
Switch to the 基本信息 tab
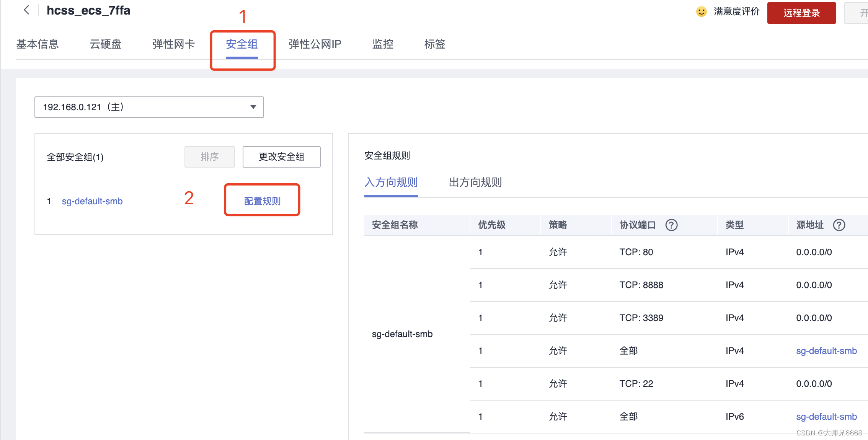point(38,44)
